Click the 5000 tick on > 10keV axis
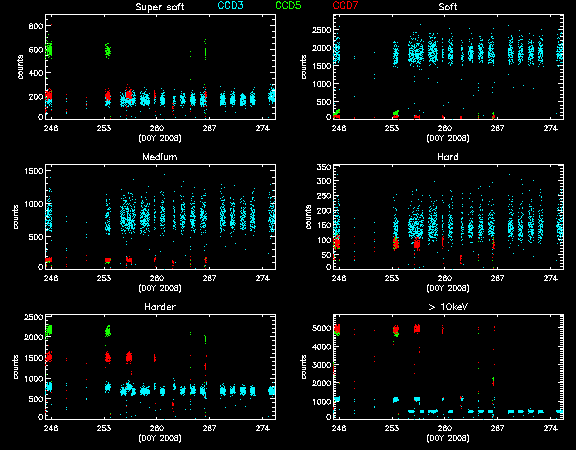The image size is (576, 450). pyautogui.click(x=321, y=328)
